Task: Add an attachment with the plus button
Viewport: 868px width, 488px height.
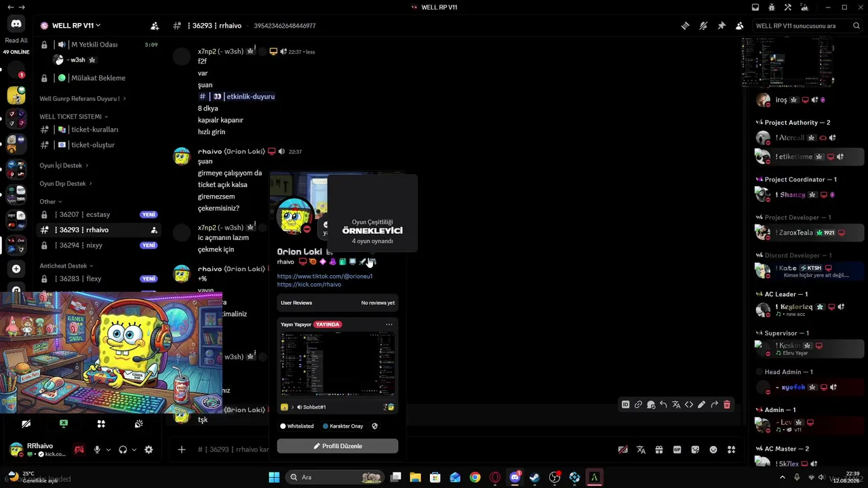Action: tap(181, 449)
